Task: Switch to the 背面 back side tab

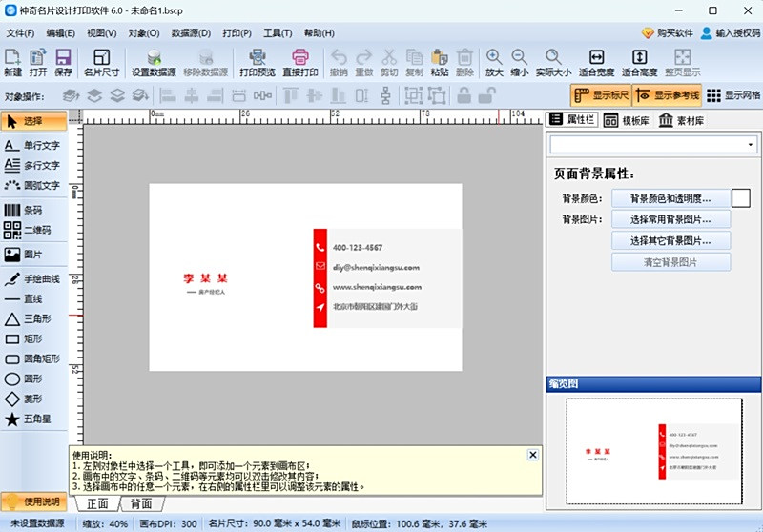Action: tap(141, 503)
